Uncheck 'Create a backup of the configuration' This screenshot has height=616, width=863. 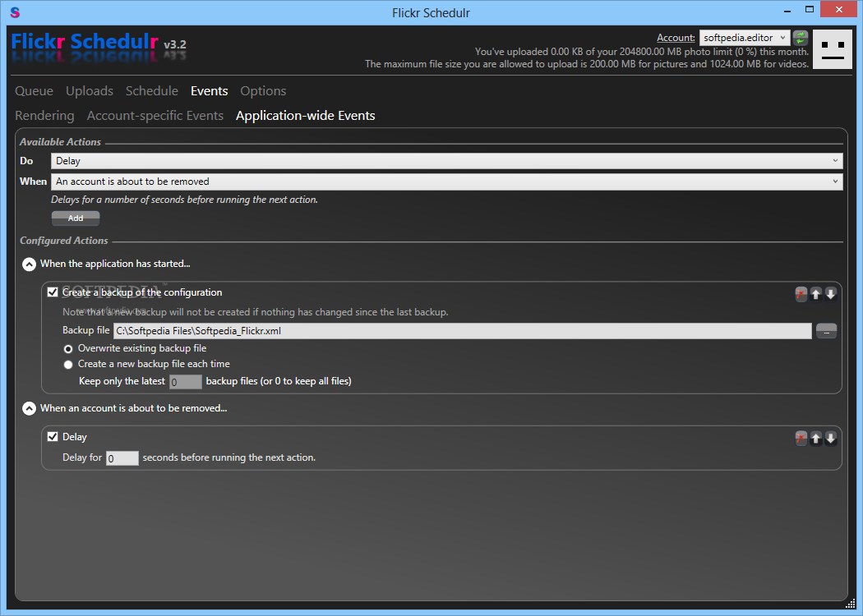point(53,292)
